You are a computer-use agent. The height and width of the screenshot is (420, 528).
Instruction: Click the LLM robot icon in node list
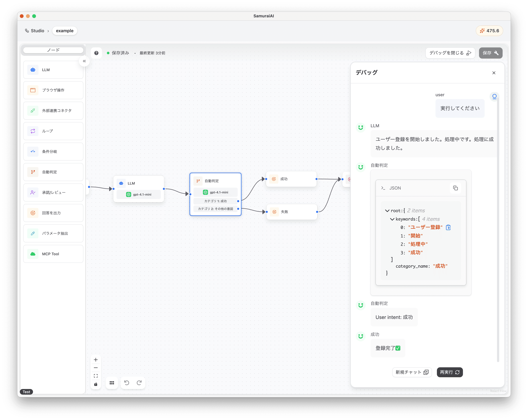coord(33,70)
